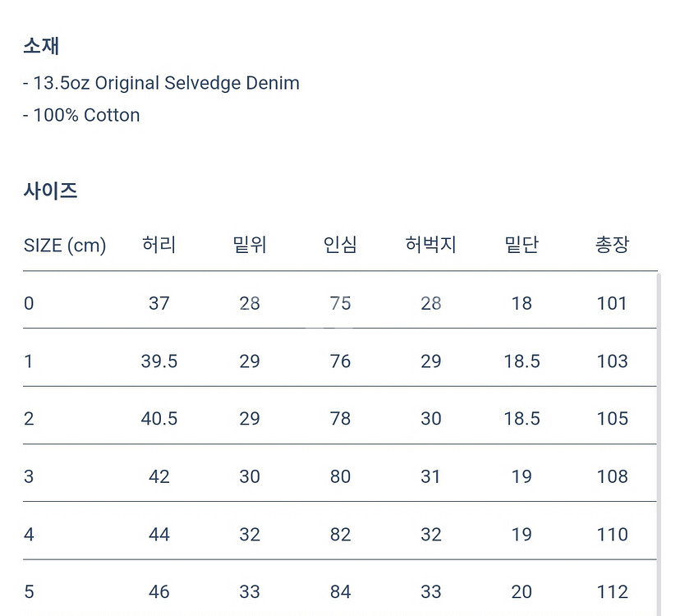This screenshot has width=680, height=616.
Task: Click the 사이즈 section heading
Action: pyautogui.click(x=50, y=191)
